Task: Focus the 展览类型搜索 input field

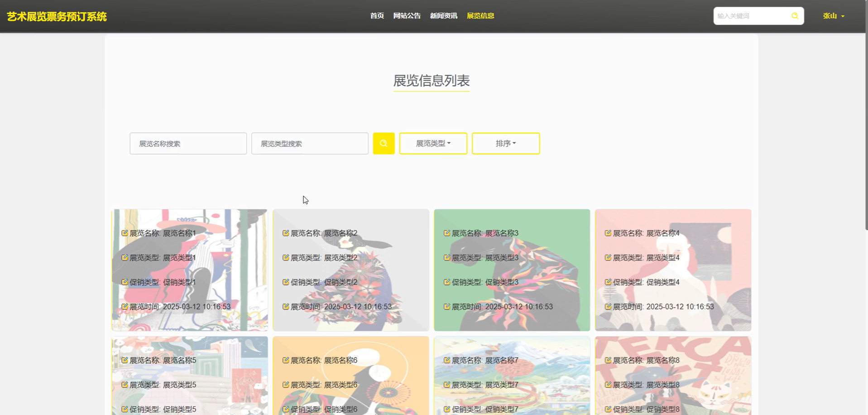Action: tap(310, 144)
